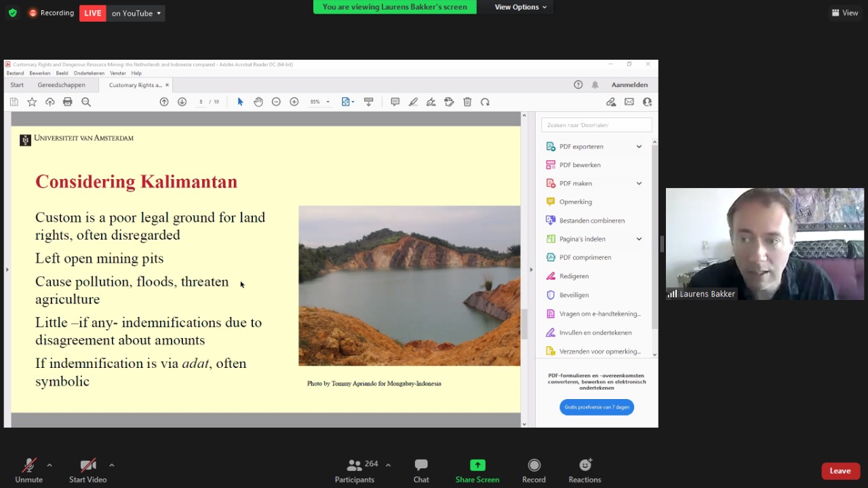
Task: Click the Considering Kalimantan slide heading
Action: pyautogui.click(x=136, y=182)
